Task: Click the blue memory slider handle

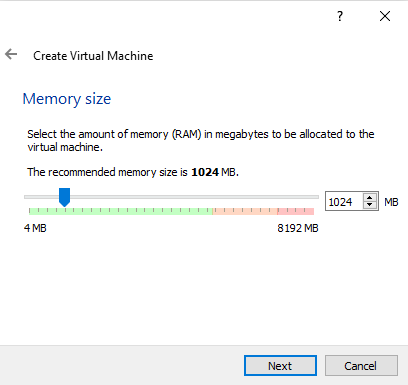Action: pyautogui.click(x=64, y=197)
